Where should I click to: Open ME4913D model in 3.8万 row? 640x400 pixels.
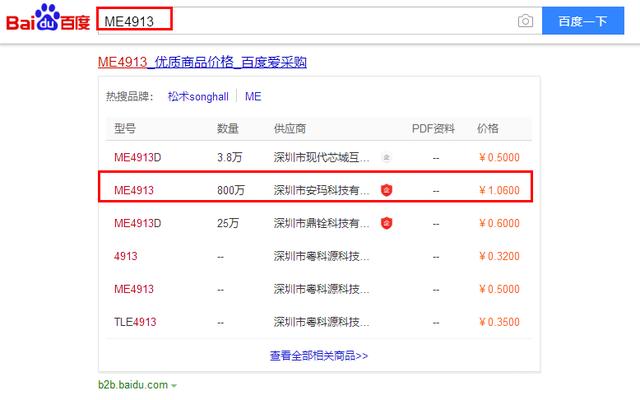[138, 158]
